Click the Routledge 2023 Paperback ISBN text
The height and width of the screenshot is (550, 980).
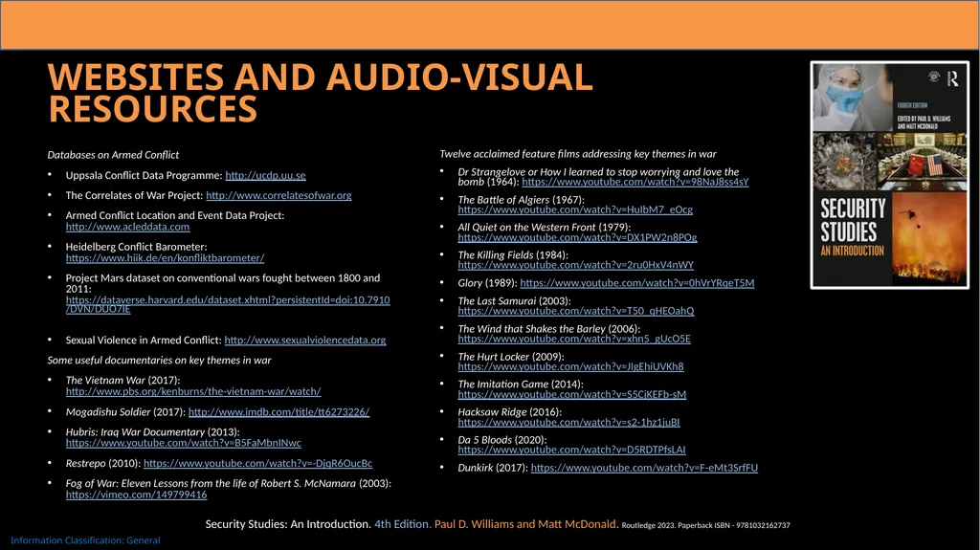pos(705,526)
